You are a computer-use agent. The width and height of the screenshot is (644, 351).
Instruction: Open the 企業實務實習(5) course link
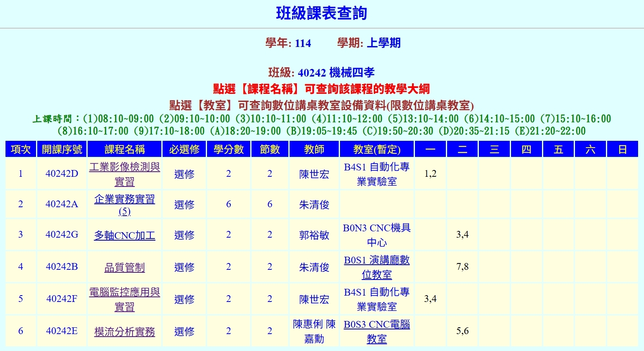click(x=124, y=199)
